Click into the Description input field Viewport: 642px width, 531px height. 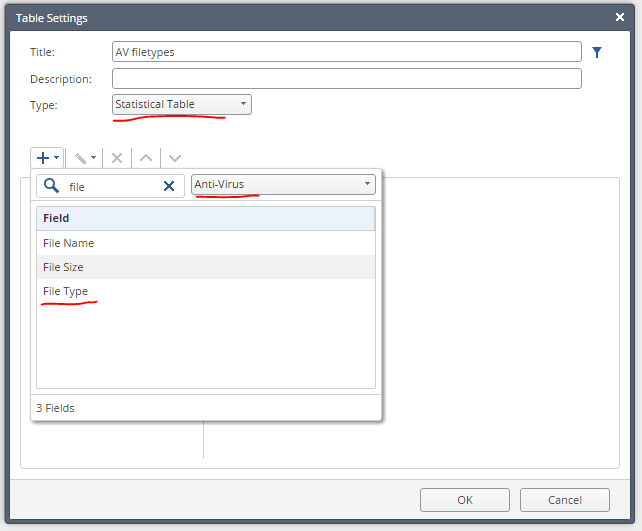coord(347,79)
